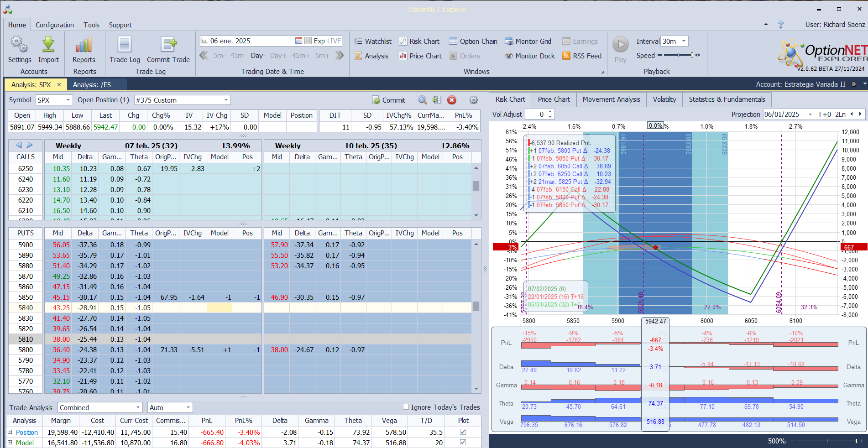Viewport: 868px width, 448px height.
Task: Open the Trade Log
Action: point(125,50)
